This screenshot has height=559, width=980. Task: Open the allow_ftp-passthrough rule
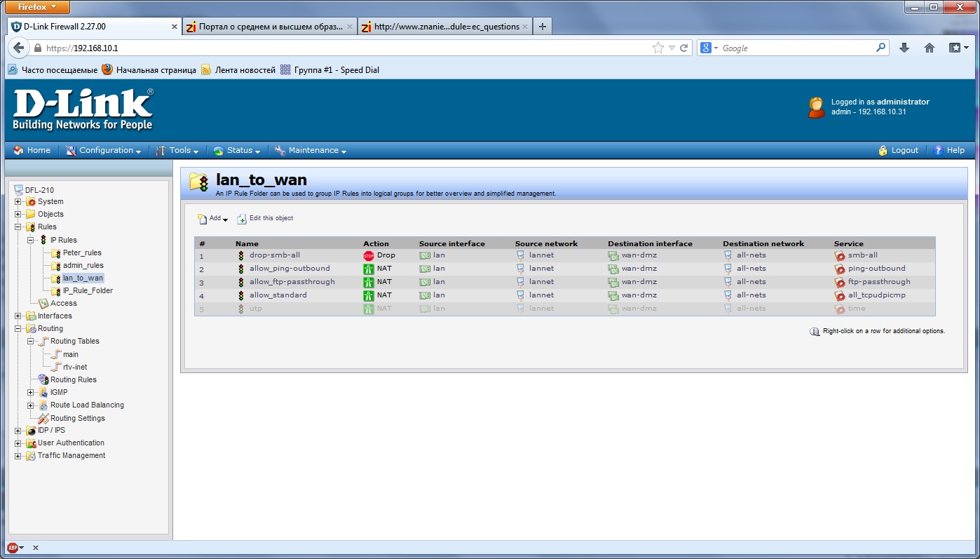(x=292, y=282)
